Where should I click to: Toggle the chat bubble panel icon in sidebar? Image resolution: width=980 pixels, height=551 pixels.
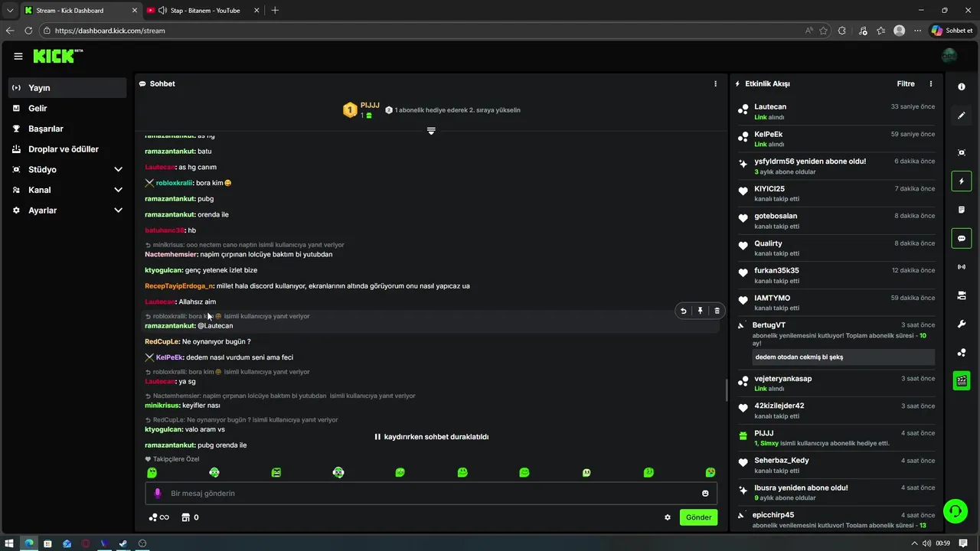(x=962, y=239)
